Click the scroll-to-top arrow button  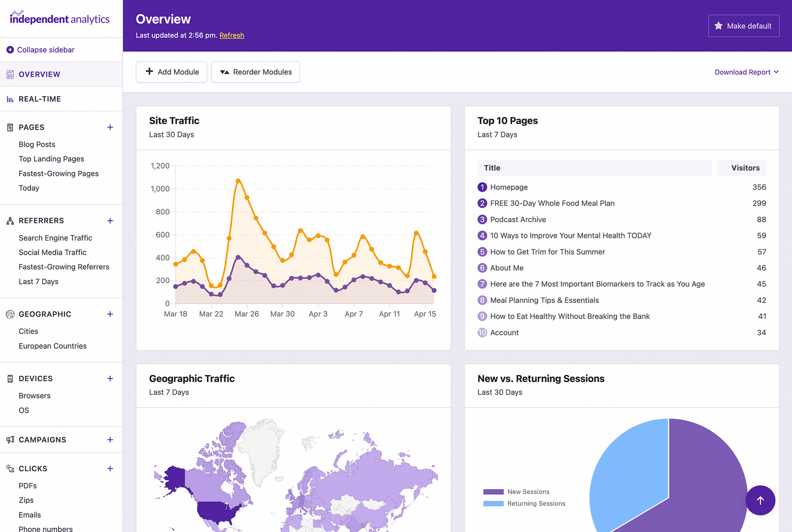760,500
